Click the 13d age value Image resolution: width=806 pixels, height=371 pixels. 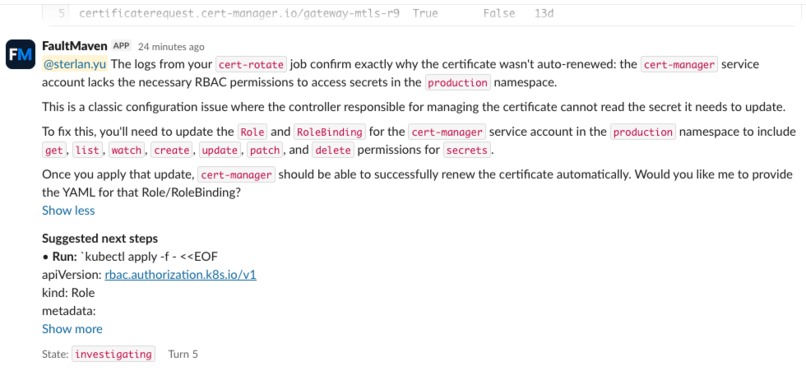coord(544,13)
